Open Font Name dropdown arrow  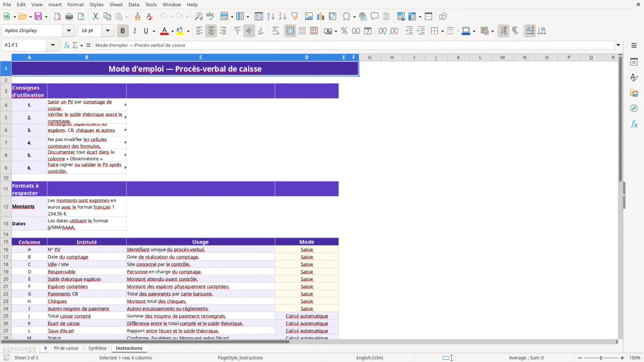pyautogui.click(x=70, y=31)
